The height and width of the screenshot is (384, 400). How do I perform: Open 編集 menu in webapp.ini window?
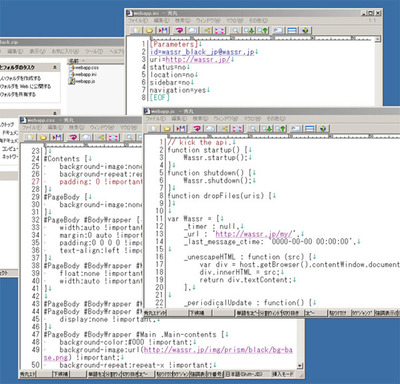[x=161, y=21]
